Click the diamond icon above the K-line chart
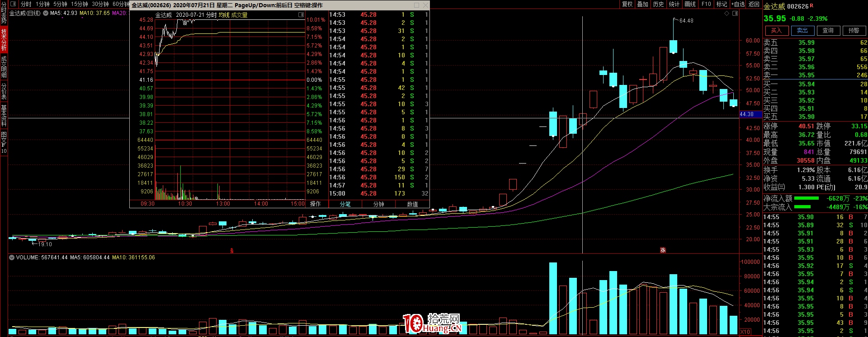This screenshot has height=337, width=868. click(727, 14)
